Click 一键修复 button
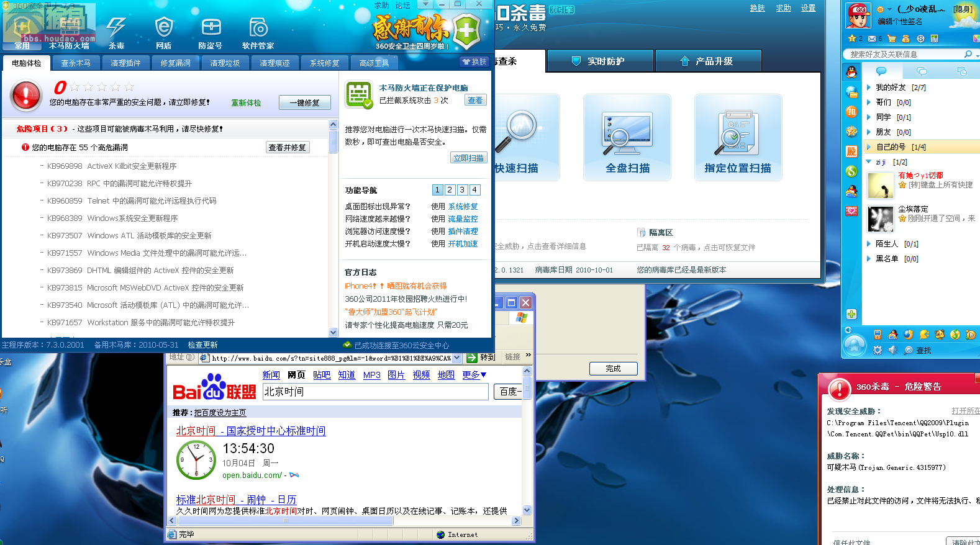Viewport: 980px width, 545px height. click(x=305, y=102)
